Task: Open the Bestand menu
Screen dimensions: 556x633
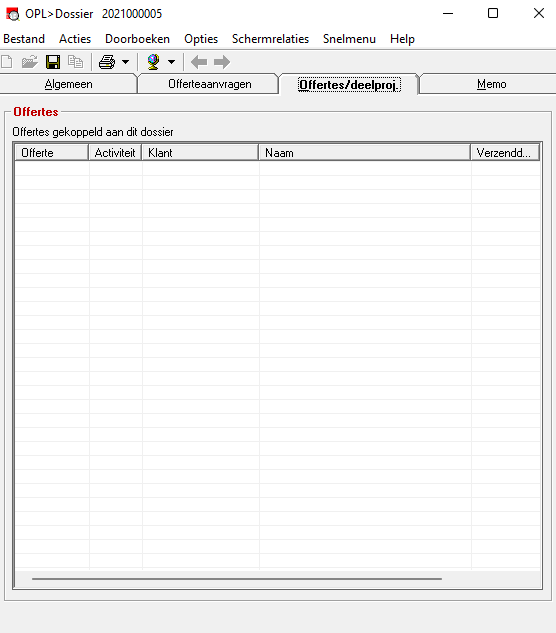Action: [x=24, y=39]
